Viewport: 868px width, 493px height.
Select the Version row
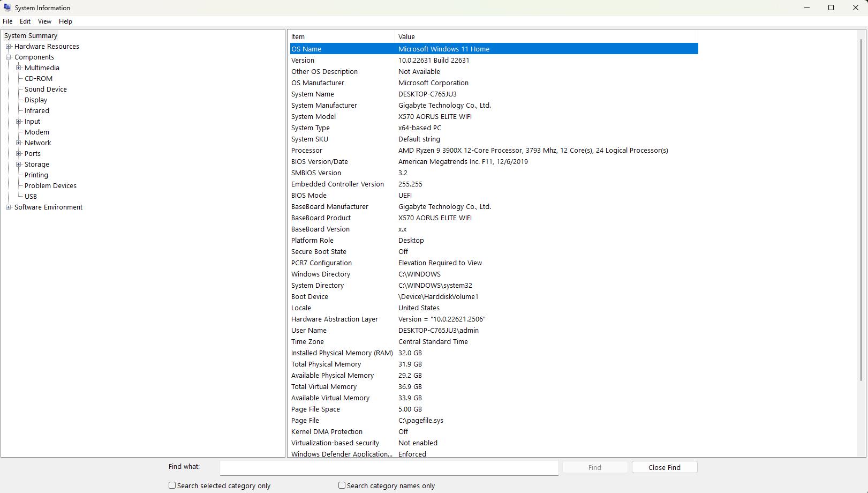point(494,60)
